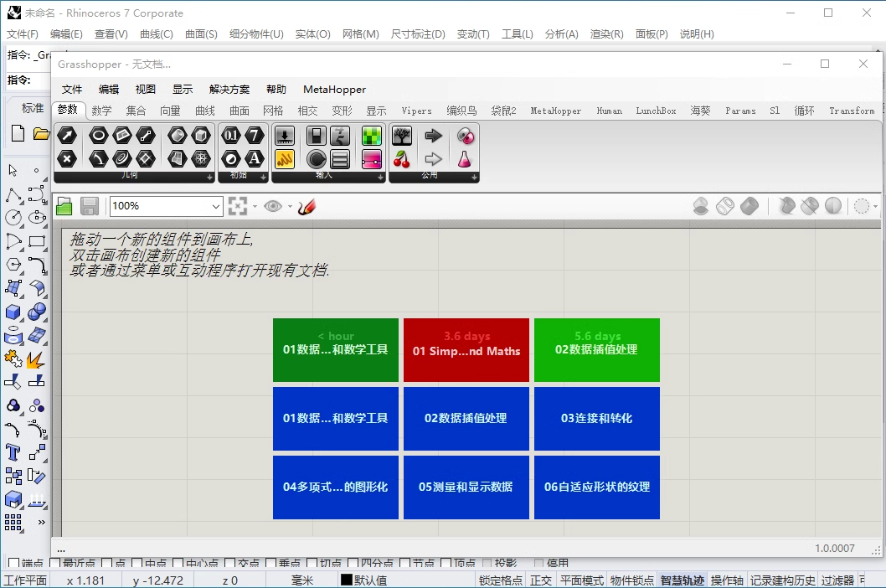Open the zoom extents dropdown arrow

point(255,206)
